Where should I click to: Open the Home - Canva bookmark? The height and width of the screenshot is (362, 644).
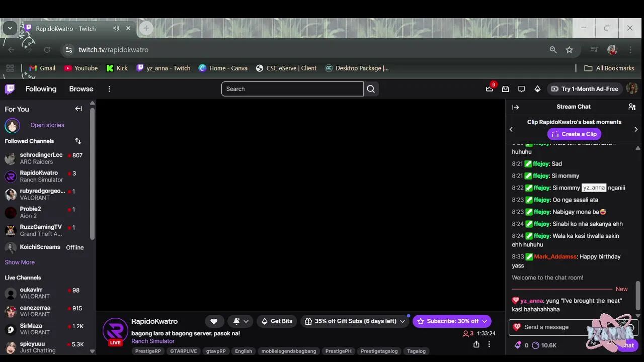point(223,68)
